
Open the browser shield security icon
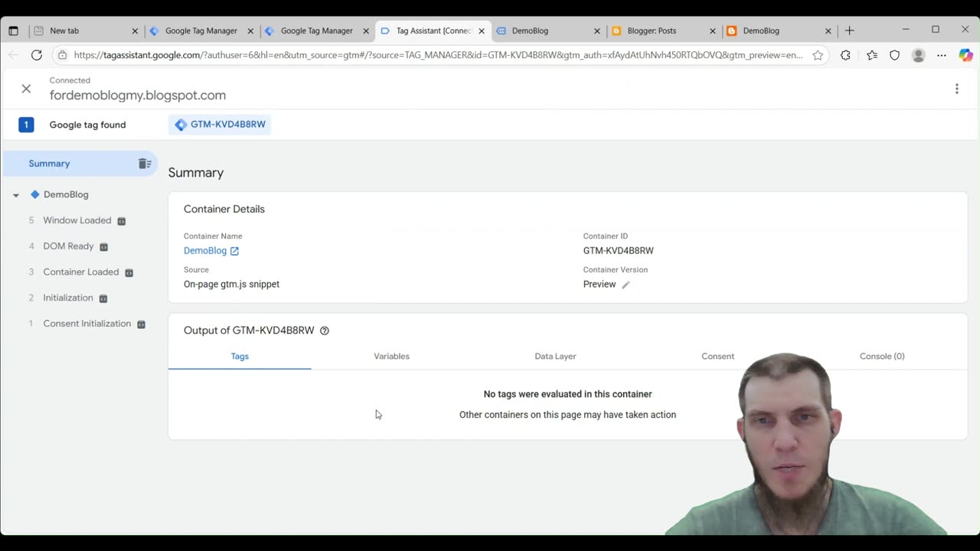click(894, 55)
